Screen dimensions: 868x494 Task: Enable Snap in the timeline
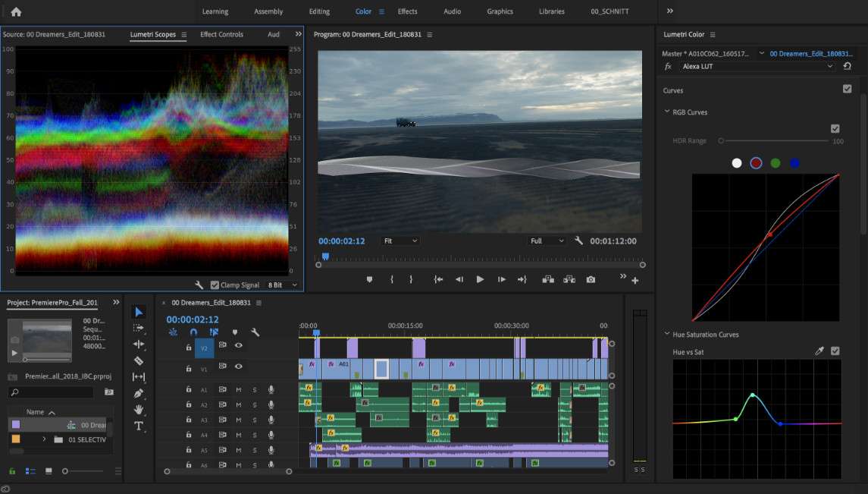(193, 332)
